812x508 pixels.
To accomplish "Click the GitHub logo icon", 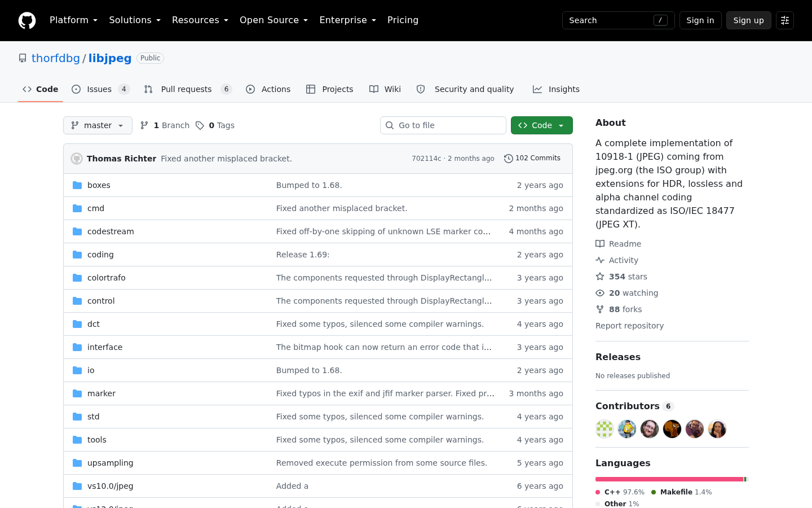I will pos(27,20).
